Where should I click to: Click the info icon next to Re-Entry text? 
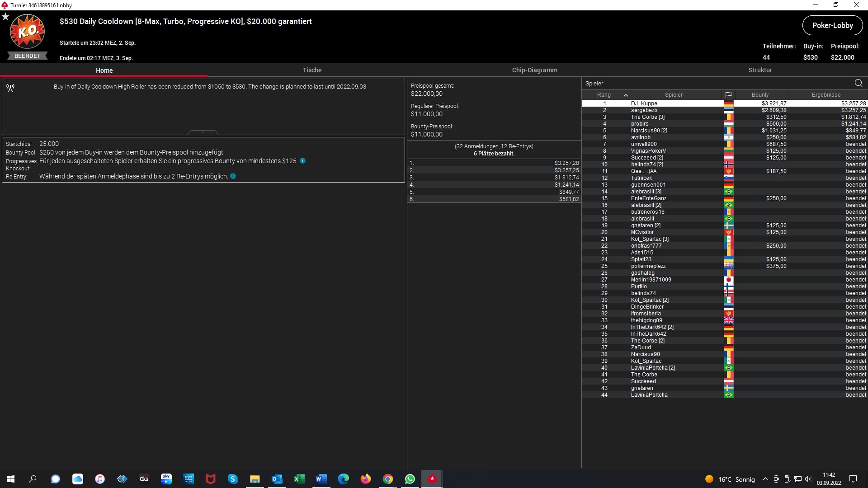[x=233, y=176]
